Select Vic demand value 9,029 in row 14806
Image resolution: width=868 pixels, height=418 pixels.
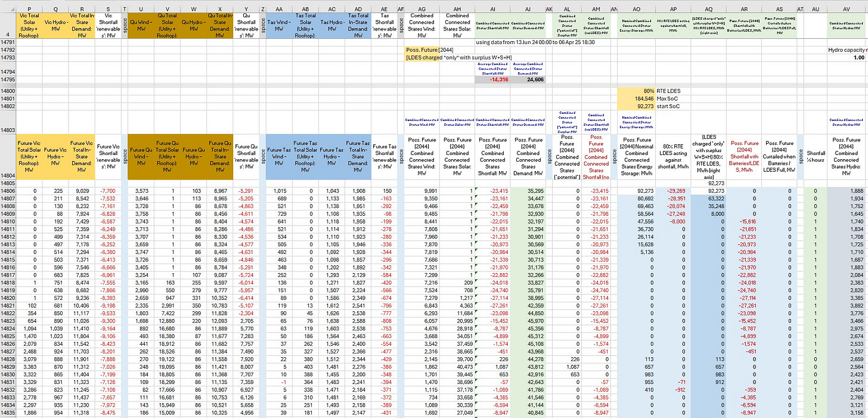(82, 190)
